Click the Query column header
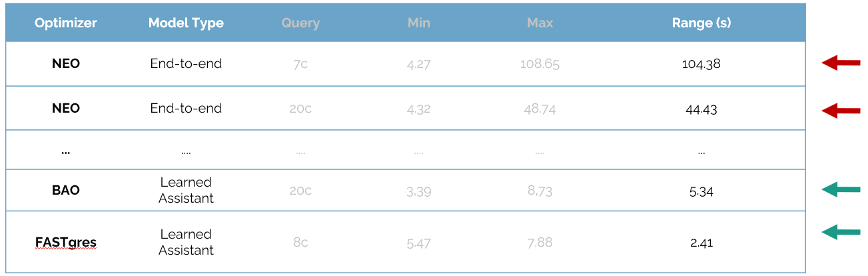This screenshot has width=868, height=276. pos(300,23)
